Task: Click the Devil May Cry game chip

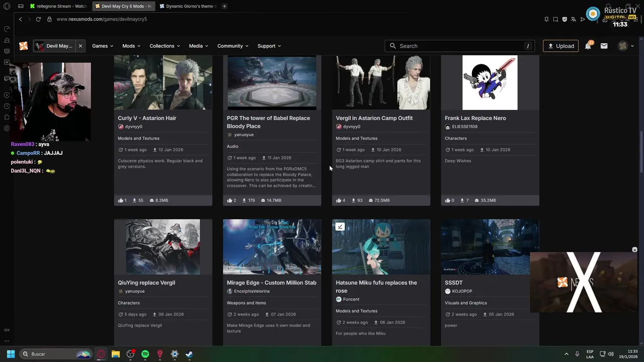Action: pyautogui.click(x=54, y=46)
